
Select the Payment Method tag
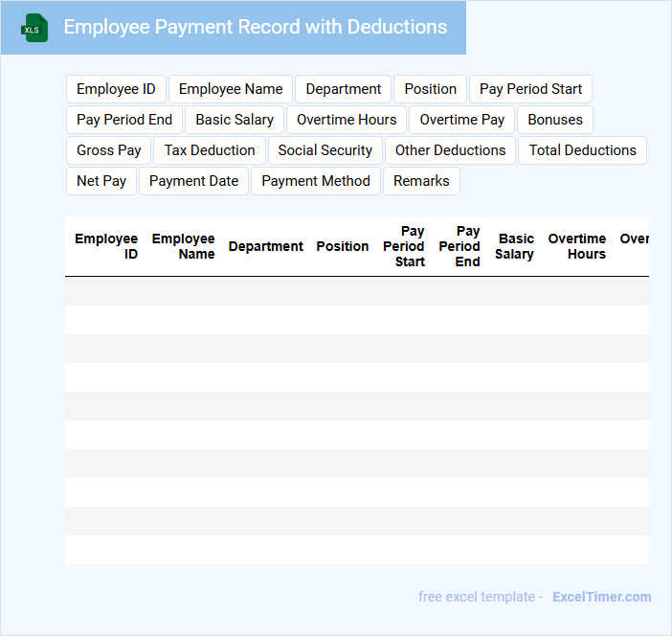(x=316, y=181)
